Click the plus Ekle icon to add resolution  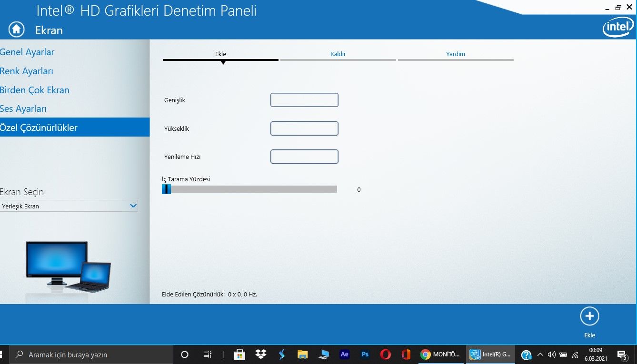pyautogui.click(x=589, y=316)
